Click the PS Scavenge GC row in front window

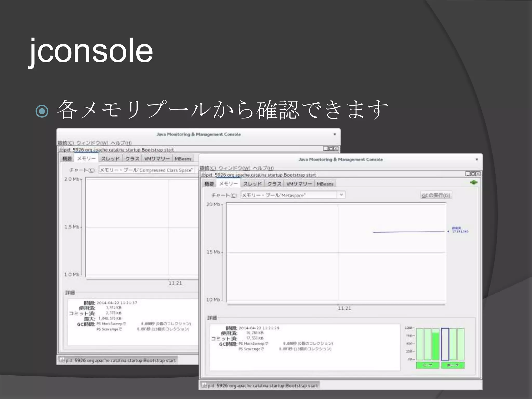pyautogui.click(x=285, y=349)
